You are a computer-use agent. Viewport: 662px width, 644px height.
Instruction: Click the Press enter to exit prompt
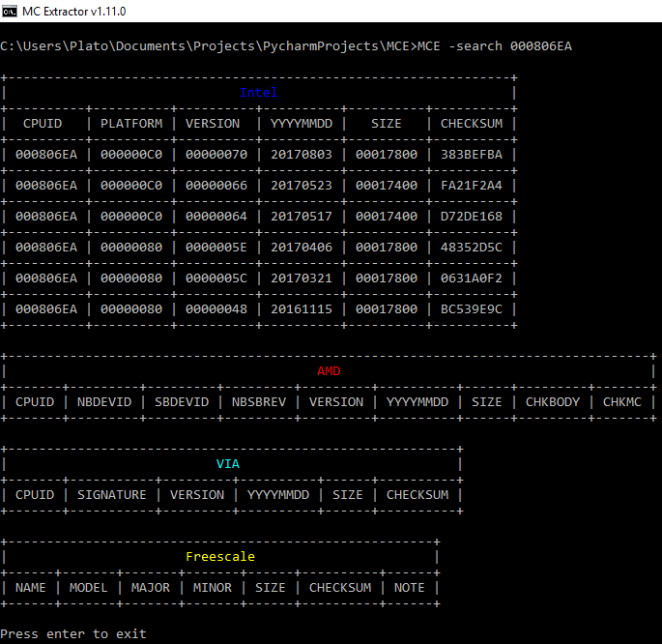(x=73, y=634)
